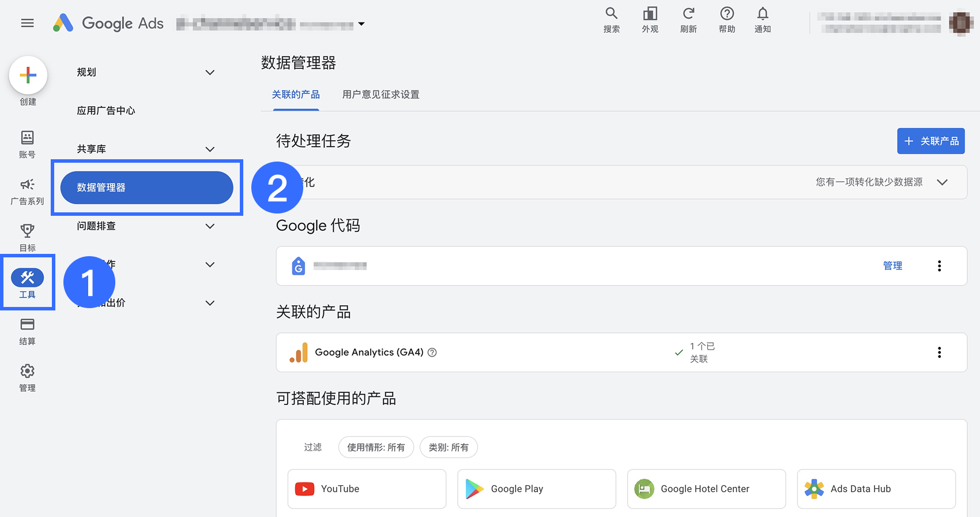Open more options for Google Analytics row
The height and width of the screenshot is (517, 980).
[x=939, y=353]
